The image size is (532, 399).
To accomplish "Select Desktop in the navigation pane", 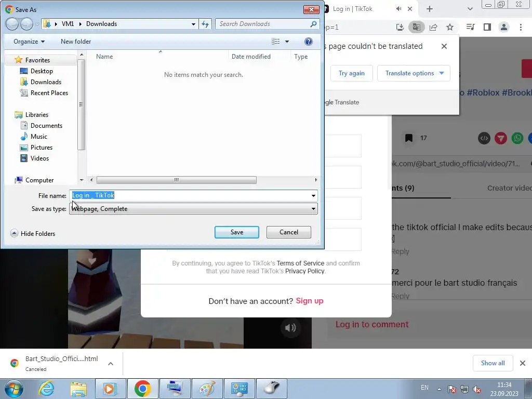I will (x=42, y=71).
